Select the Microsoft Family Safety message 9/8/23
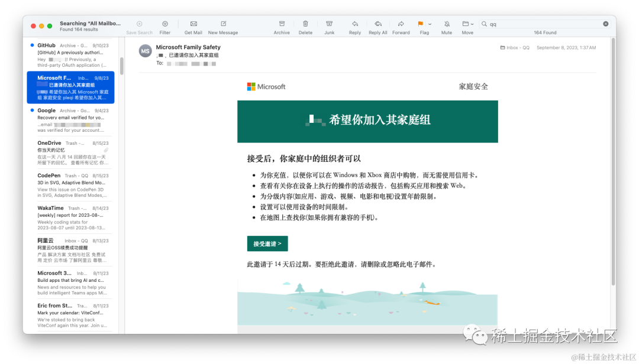 point(71,87)
